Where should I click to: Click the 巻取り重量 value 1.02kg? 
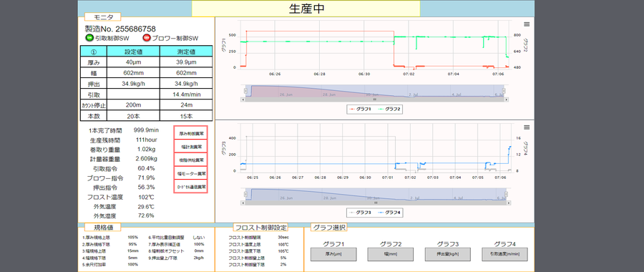point(146,149)
